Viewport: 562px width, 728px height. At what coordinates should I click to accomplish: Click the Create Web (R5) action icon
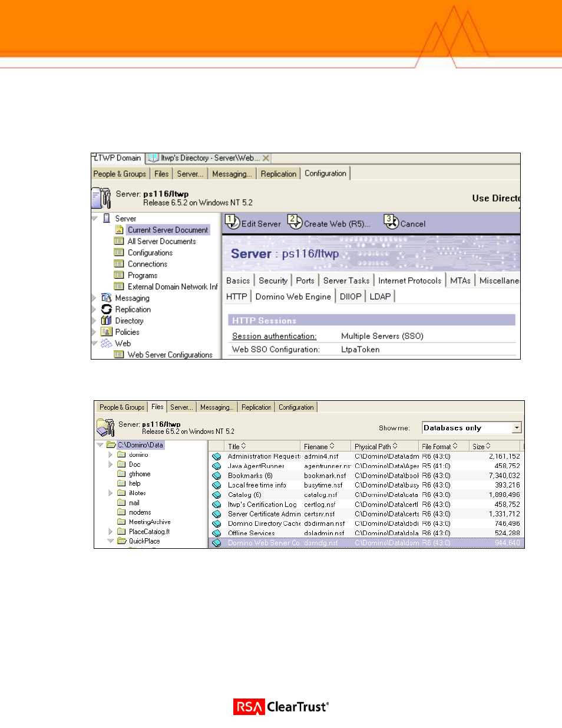coord(295,222)
